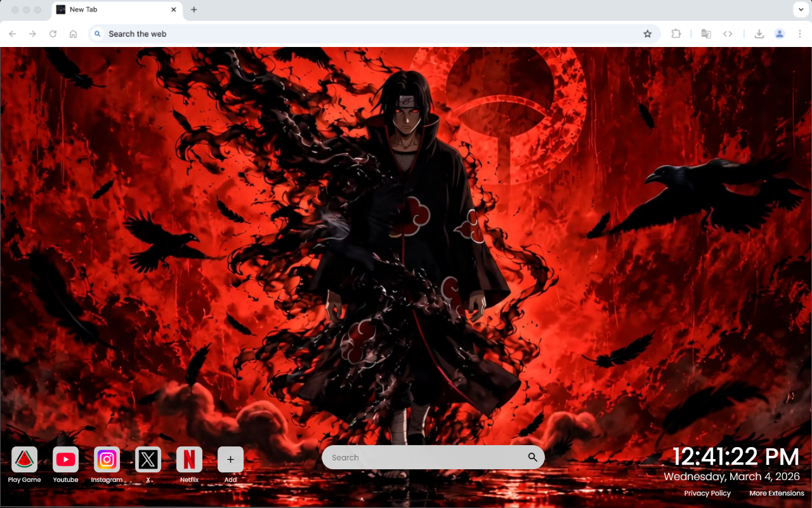
Task: Close the New Tab tab
Action: tap(174, 10)
